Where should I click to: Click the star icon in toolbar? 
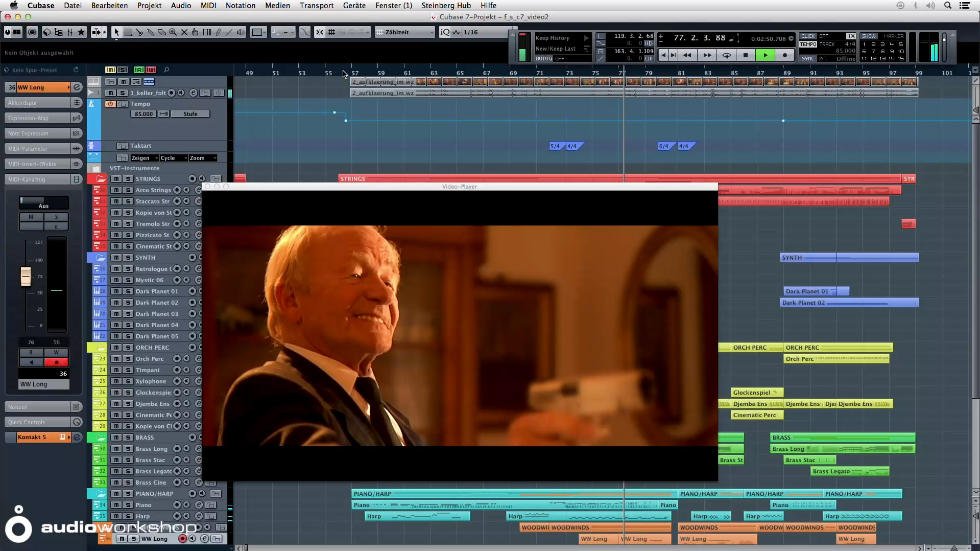click(81, 32)
